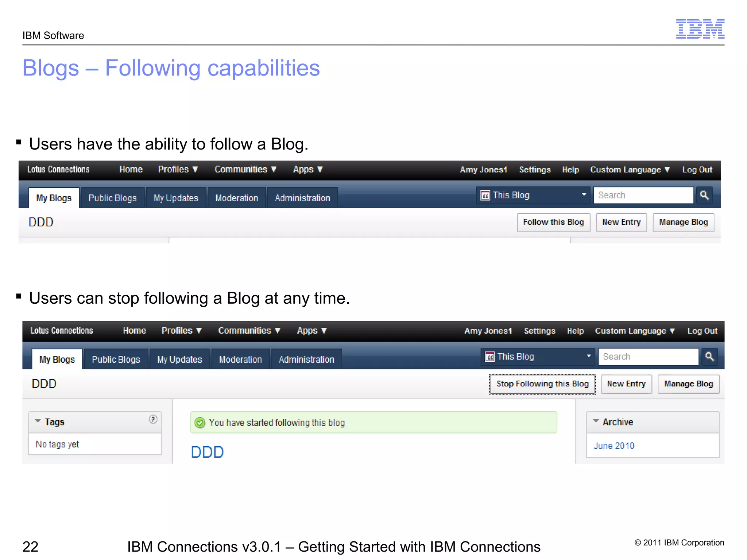This screenshot has width=747, height=560.
Task: Open Moderation tab in upper screenshot
Action: coord(237,198)
